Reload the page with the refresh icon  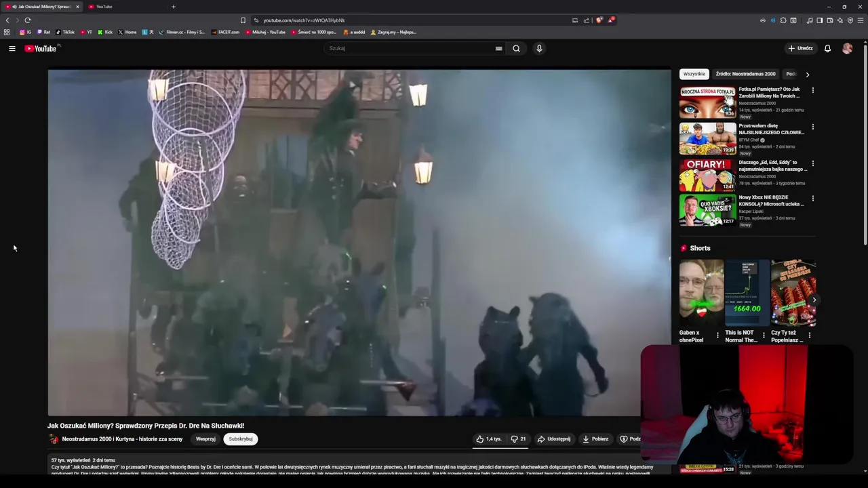(28, 20)
